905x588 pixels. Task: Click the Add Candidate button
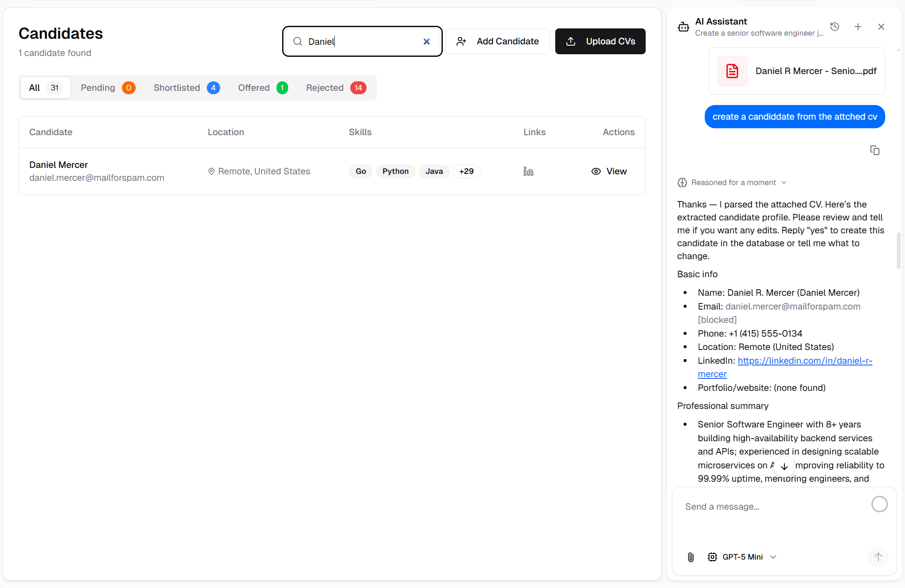[498, 41]
